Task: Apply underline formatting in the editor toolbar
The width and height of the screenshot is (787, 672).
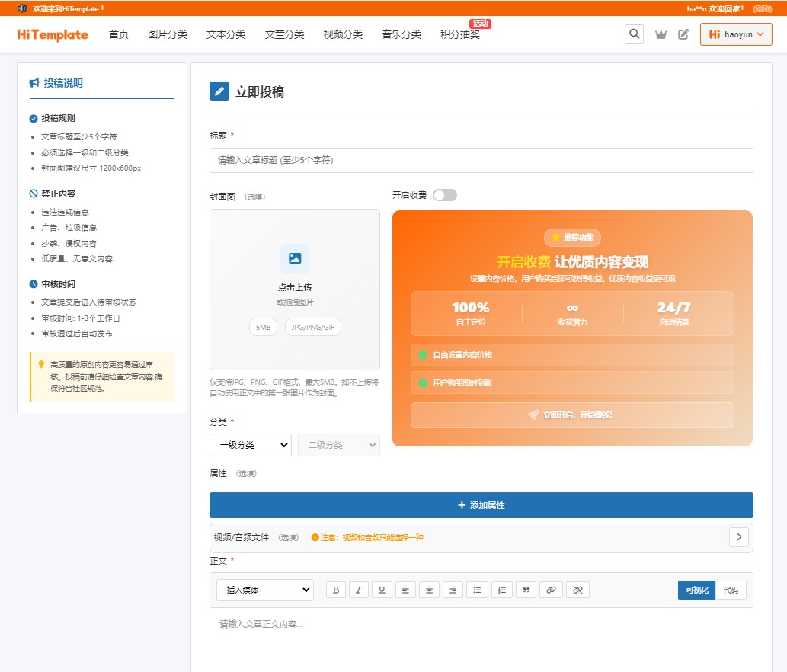Action: [x=382, y=590]
